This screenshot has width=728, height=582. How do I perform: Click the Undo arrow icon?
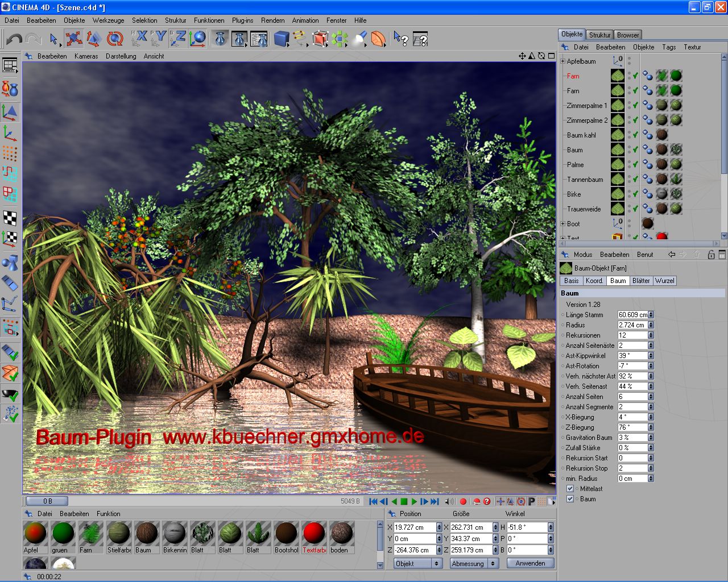15,39
